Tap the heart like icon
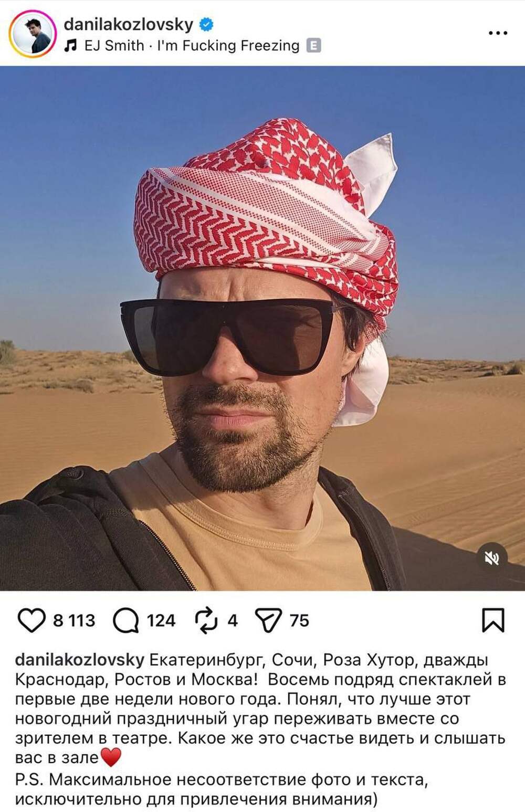The height and width of the screenshot is (812, 525). [x=31, y=620]
